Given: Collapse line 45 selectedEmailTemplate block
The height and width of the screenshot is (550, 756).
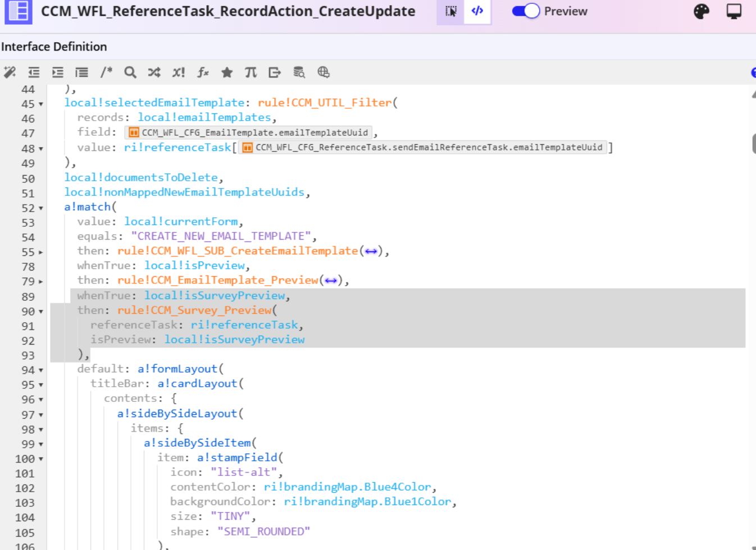Looking at the screenshot, I should click(41, 104).
